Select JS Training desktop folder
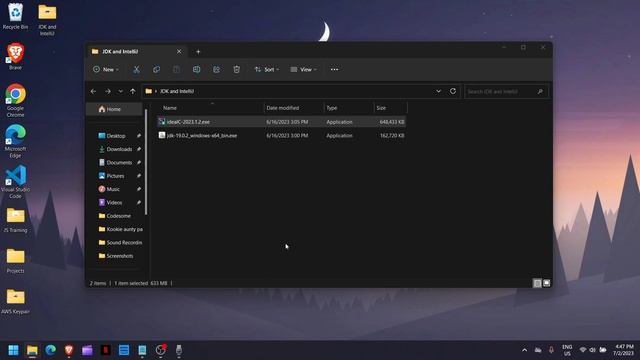Screen dimensions: 640x360 tap(16, 220)
